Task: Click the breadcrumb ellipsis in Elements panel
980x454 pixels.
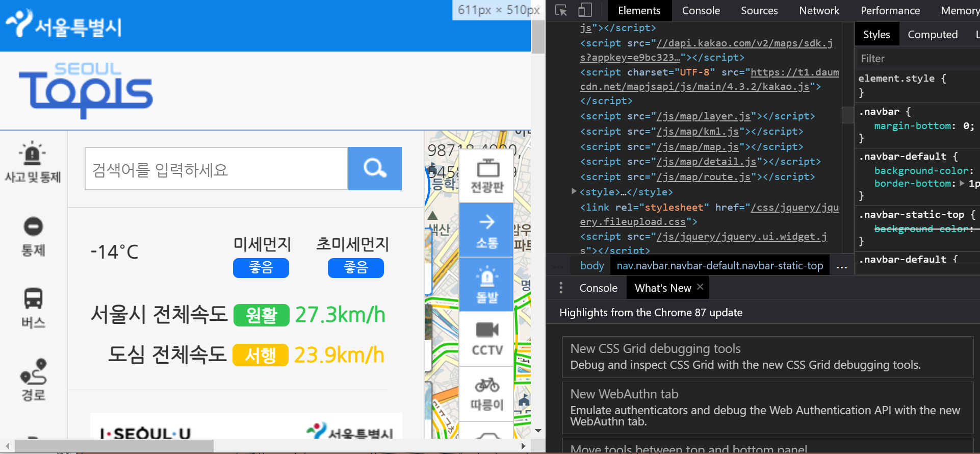Action: tap(842, 266)
